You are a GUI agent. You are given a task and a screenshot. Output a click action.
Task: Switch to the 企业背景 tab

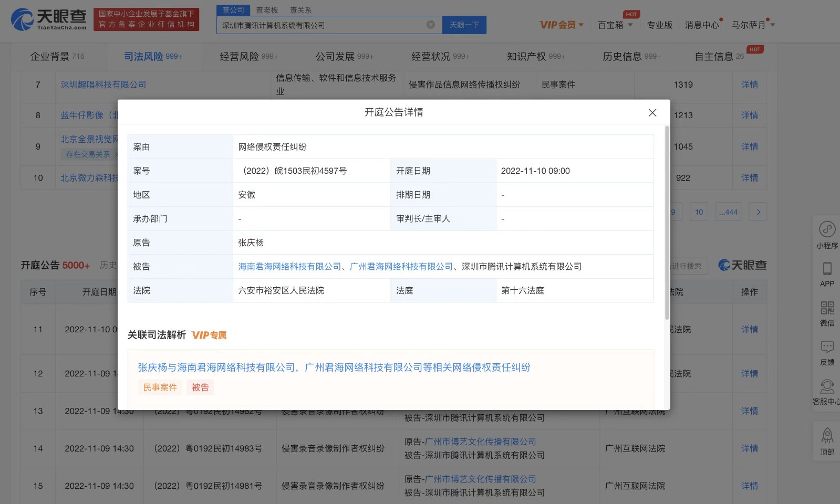click(x=57, y=56)
